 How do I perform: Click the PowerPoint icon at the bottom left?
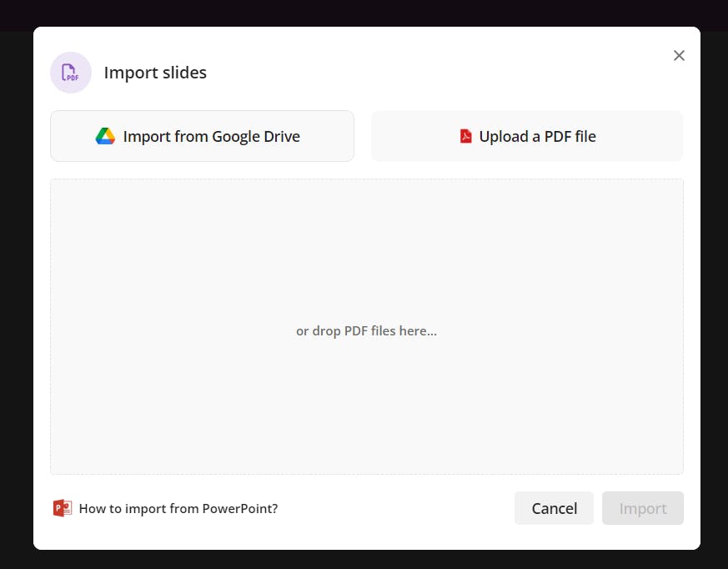pyautogui.click(x=63, y=508)
